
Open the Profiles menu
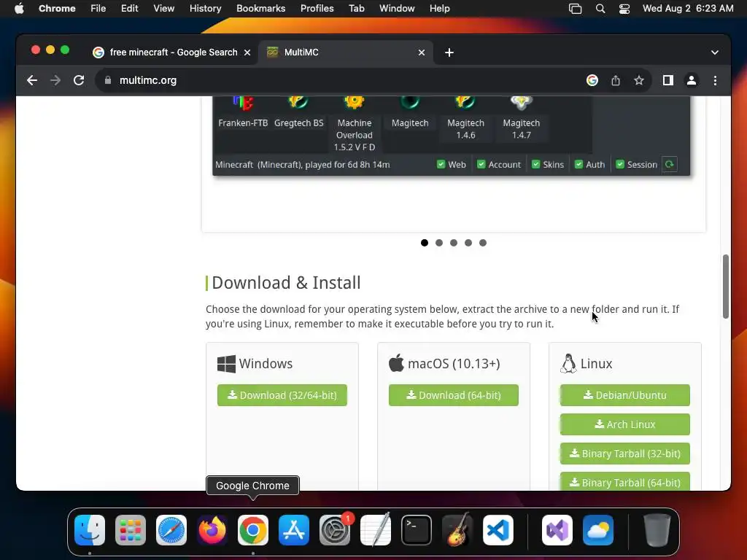pyautogui.click(x=317, y=9)
